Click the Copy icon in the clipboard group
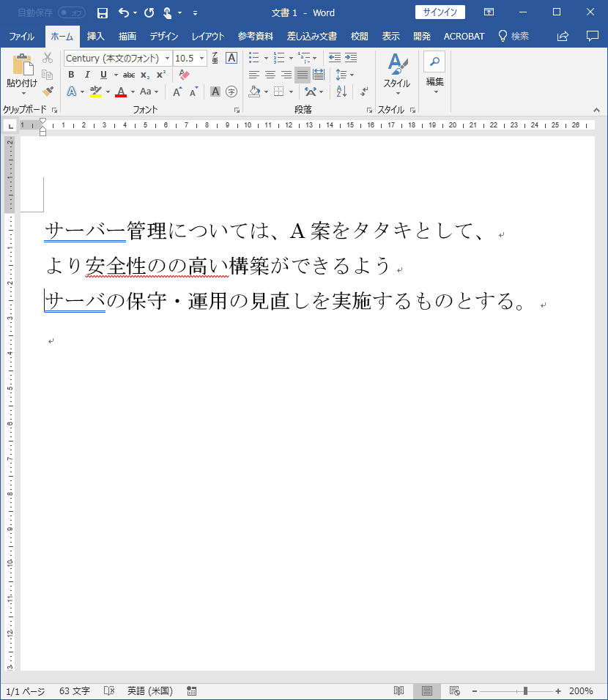The image size is (608, 700). tap(48, 75)
